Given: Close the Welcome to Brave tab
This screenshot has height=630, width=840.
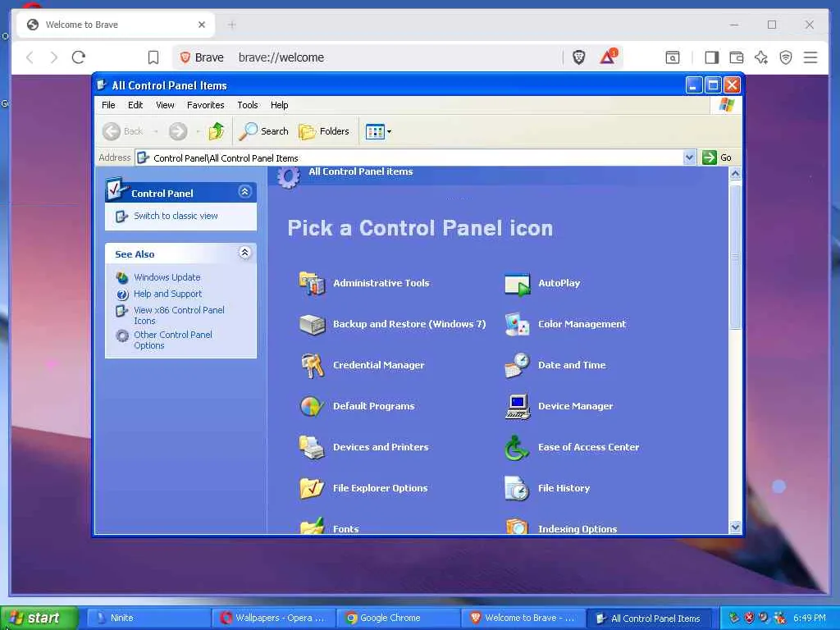Looking at the screenshot, I should point(202,25).
